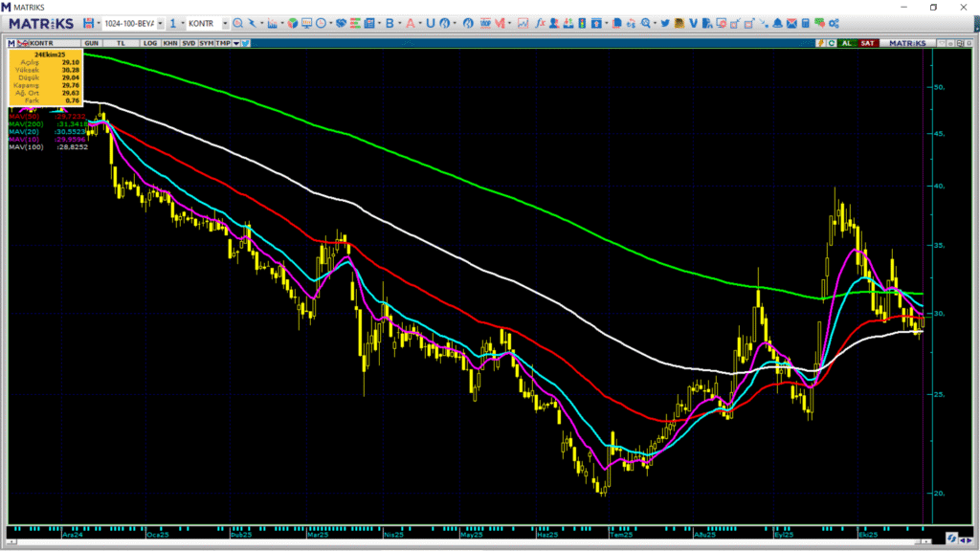Expand the 1024-100-BEYAZ layout dropdown
The height and width of the screenshot is (551, 980).
pyautogui.click(x=159, y=23)
